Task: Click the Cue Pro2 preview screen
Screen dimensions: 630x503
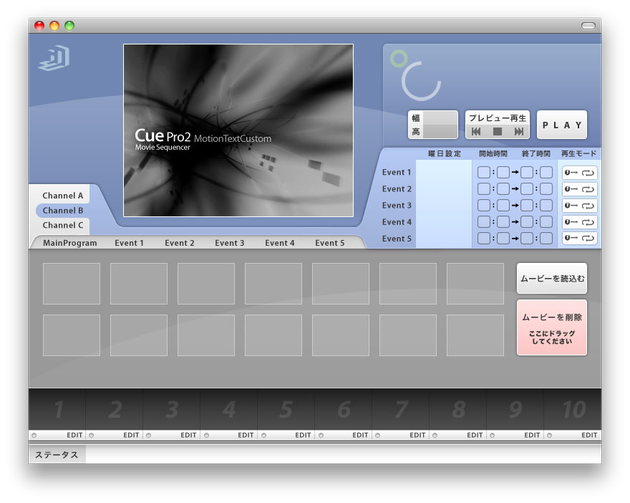Action: 239,131
